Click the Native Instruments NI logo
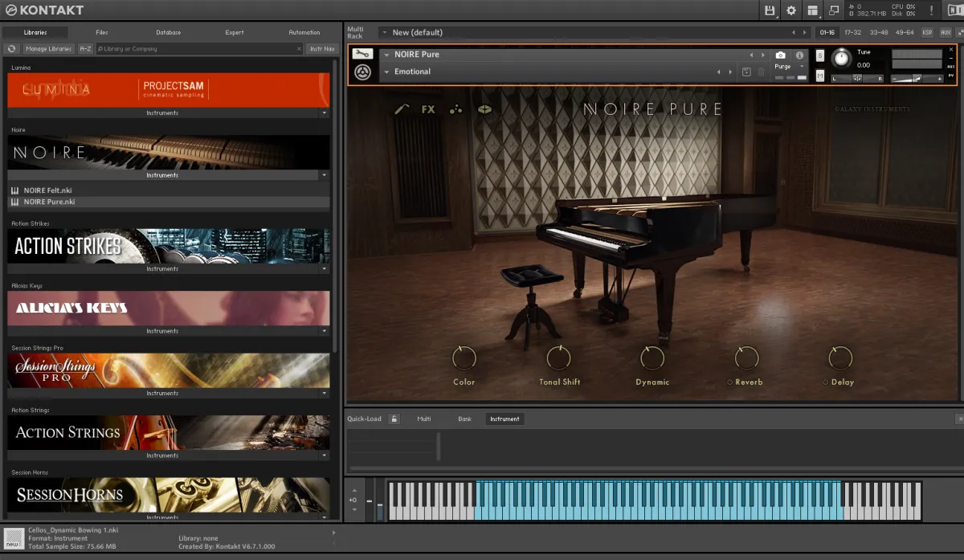 pyautogui.click(x=954, y=10)
